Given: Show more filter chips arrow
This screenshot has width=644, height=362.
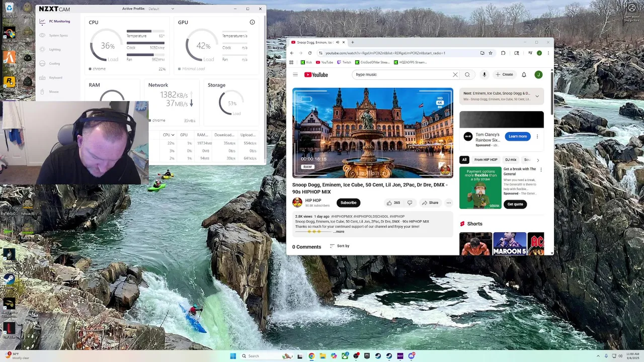Looking at the screenshot, I should (537, 160).
